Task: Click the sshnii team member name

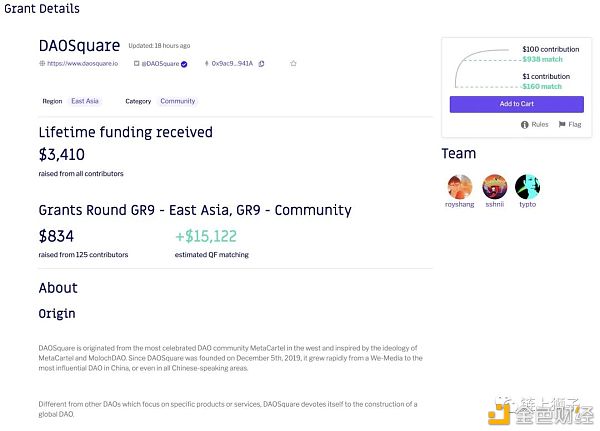Action: coord(495,204)
